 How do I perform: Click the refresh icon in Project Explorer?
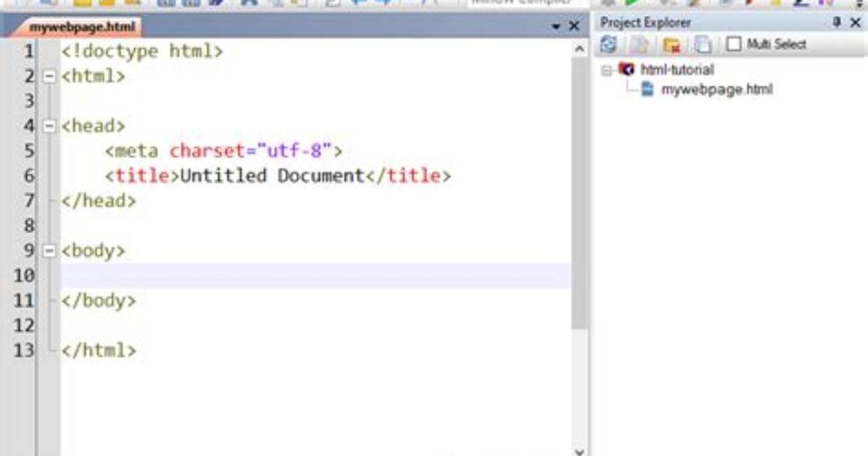pyautogui.click(x=608, y=44)
